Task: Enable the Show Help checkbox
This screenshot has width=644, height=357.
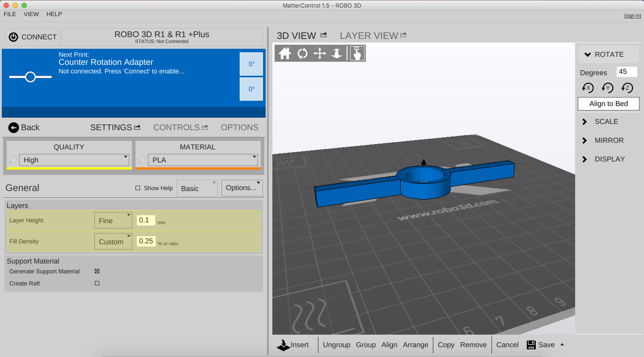Action: (x=138, y=188)
